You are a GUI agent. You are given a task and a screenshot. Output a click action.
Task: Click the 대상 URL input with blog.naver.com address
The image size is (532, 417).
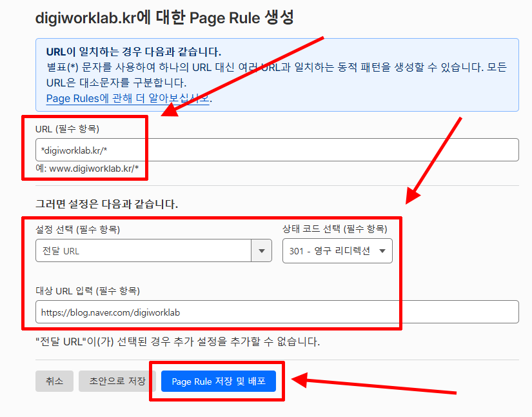[277, 312]
